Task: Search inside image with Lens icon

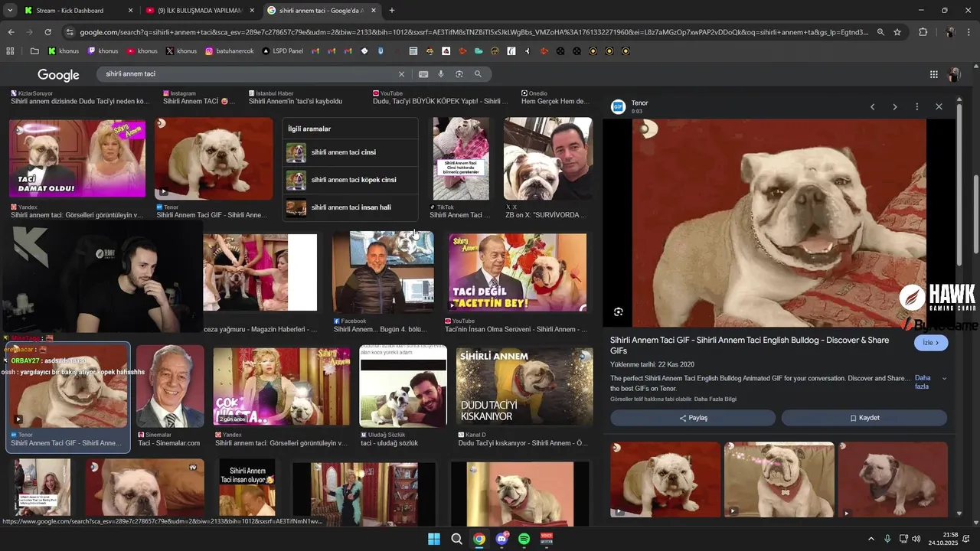Action: [619, 311]
